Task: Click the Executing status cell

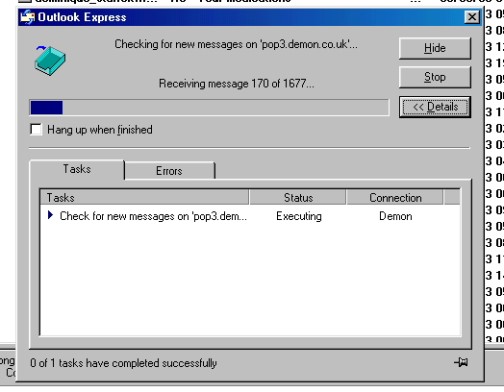Action: 299,216
